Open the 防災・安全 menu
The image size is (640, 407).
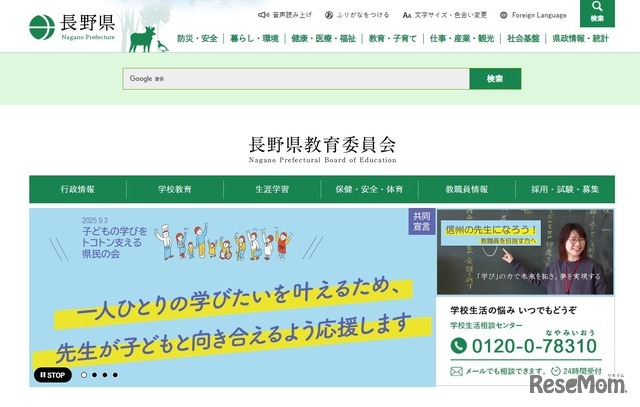[x=197, y=38]
